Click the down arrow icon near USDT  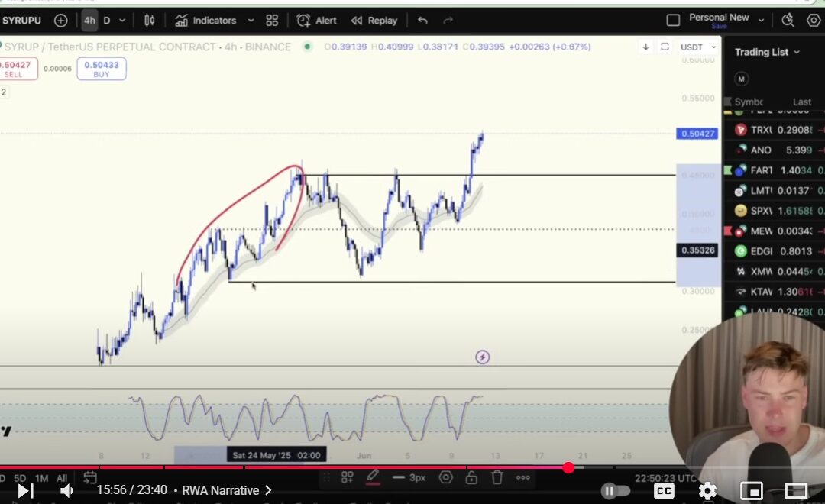click(645, 47)
